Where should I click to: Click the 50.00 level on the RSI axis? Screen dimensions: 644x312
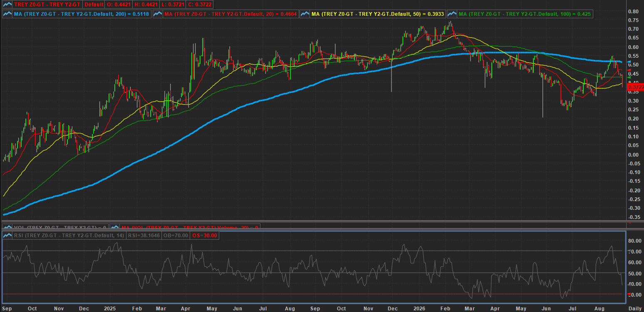(x=634, y=273)
